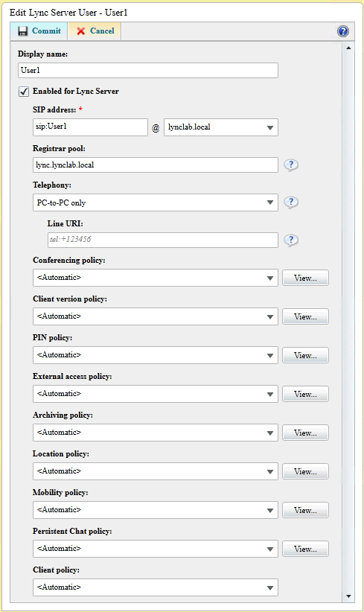Open the Registrar pool help bubble
Viewport: 364px width, 612px height.
pos(290,165)
